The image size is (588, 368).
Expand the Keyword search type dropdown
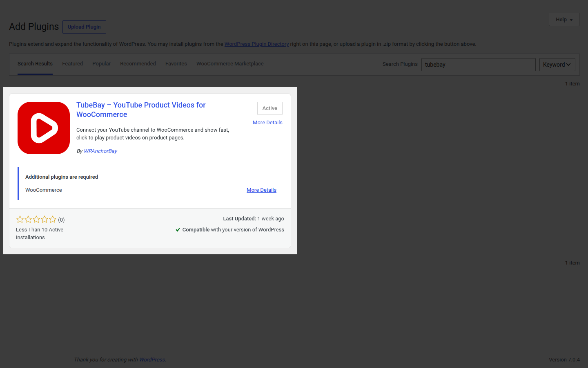tap(557, 65)
